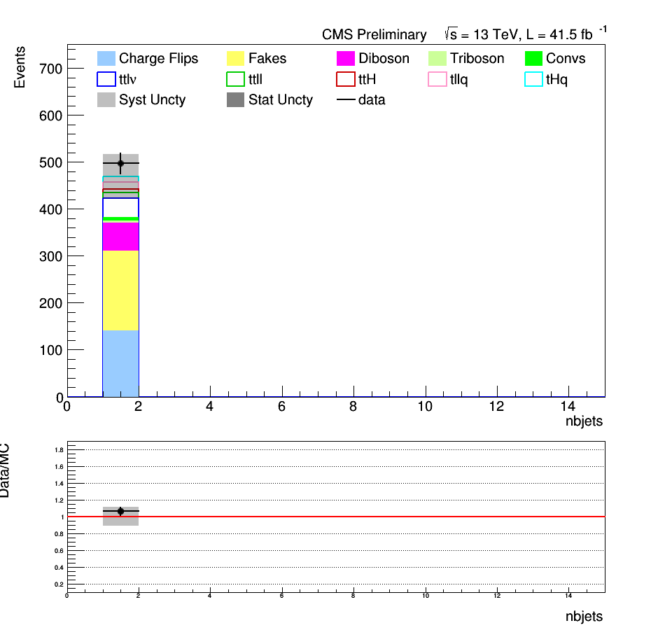Click the 'CMS Preliminary' title text
This screenshot has height=630, width=672.
(374, 34)
